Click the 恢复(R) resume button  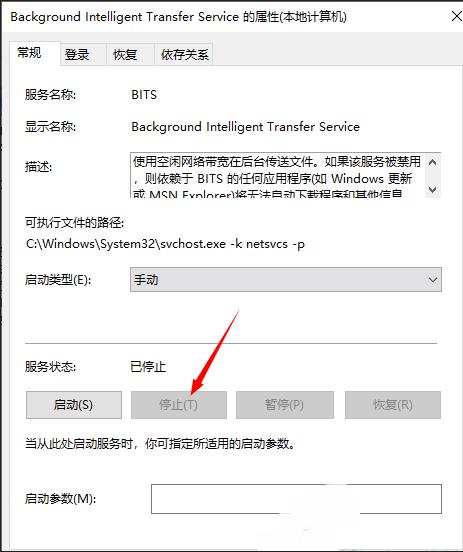(x=393, y=405)
